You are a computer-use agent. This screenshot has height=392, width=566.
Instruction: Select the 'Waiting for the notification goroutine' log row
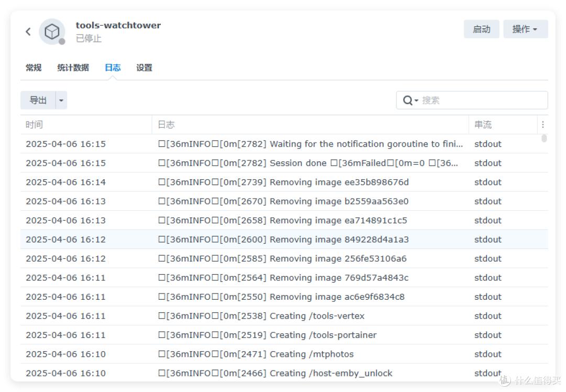284,144
